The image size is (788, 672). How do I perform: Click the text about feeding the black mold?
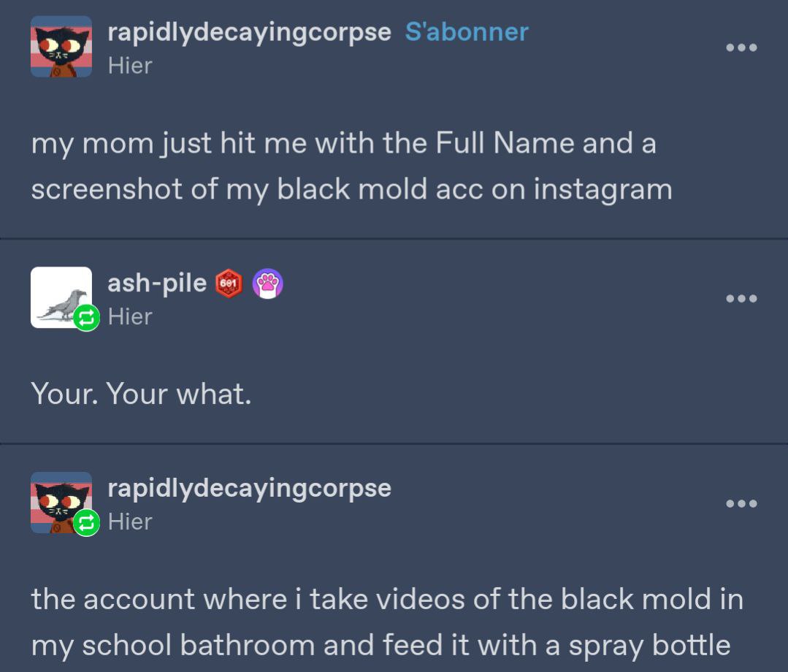coord(387,622)
